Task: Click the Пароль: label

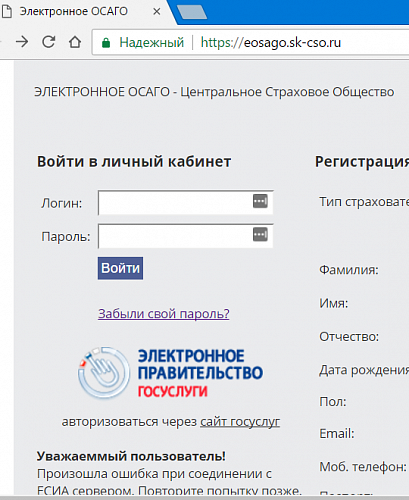Action: 66,237
